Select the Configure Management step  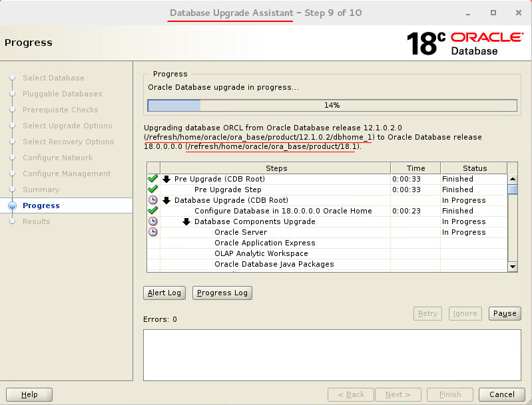[x=67, y=173]
